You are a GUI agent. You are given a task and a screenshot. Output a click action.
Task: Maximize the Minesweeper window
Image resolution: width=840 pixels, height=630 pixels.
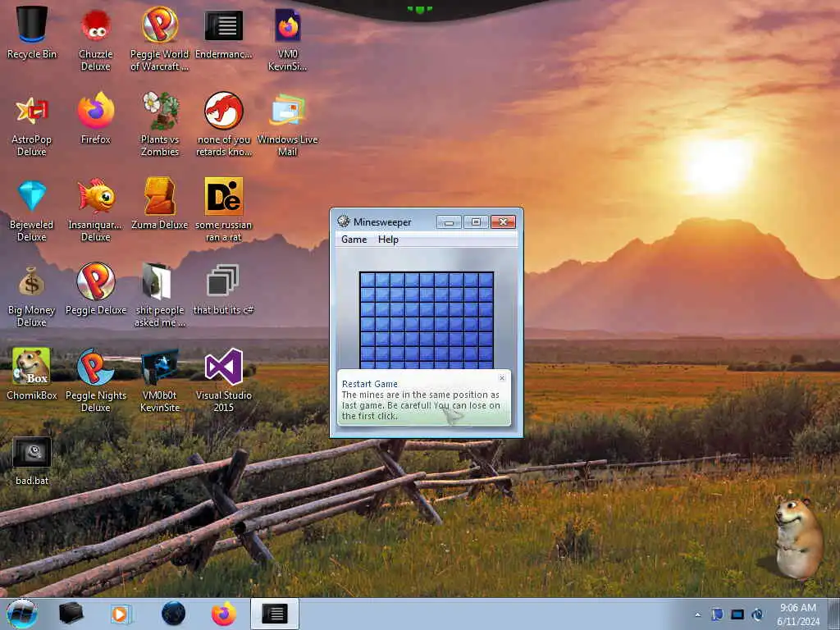click(476, 221)
